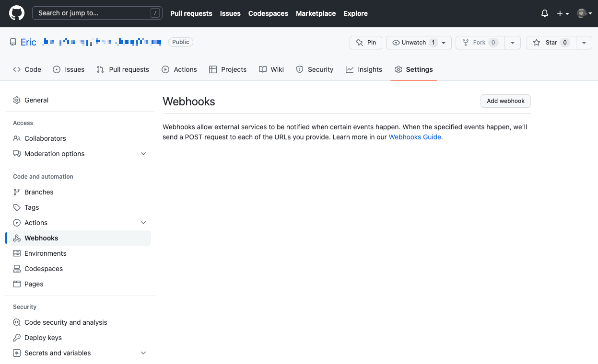Open Pull requests in top navigation
598x364 pixels.
coord(191,13)
